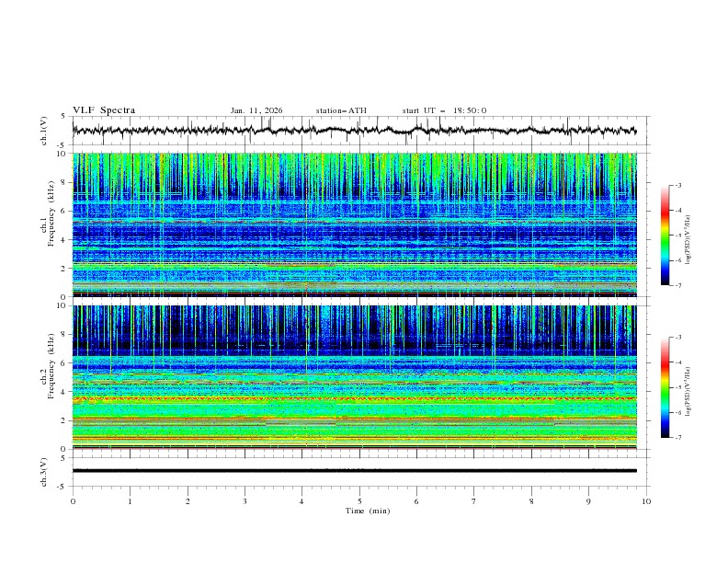Click the log(PSD) label beside ch.1 color bar
Image resolution: width=728 pixels, height=563 pixels.
[x=689, y=236]
